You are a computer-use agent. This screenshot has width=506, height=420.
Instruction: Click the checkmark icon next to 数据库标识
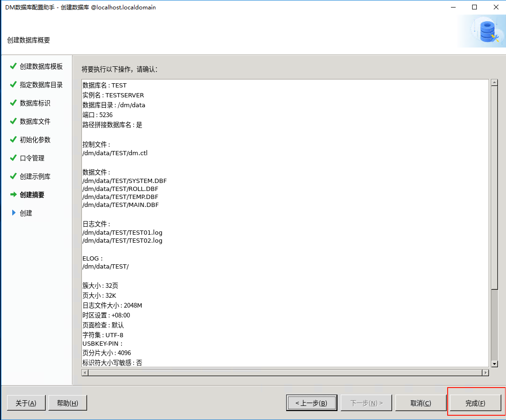point(13,103)
